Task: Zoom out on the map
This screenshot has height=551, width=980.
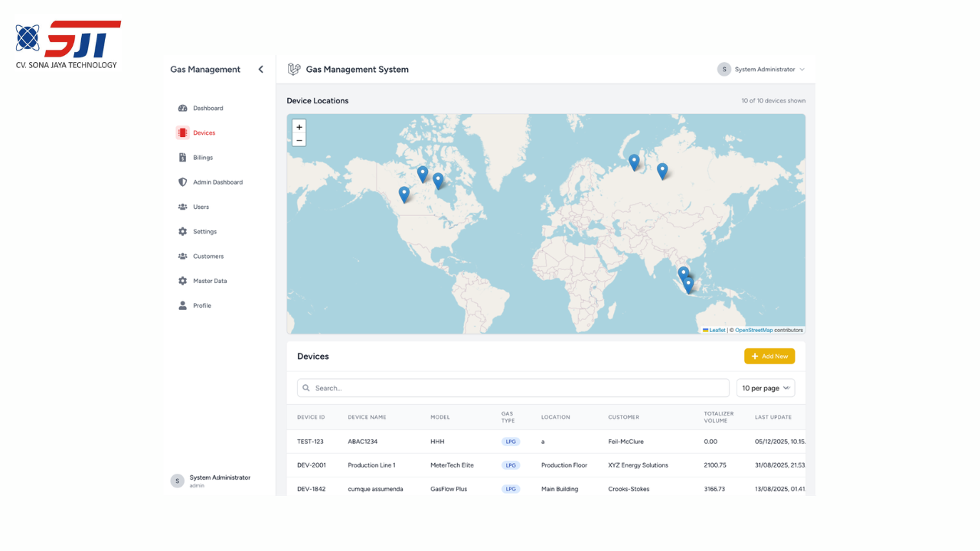Action: tap(299, 140)
